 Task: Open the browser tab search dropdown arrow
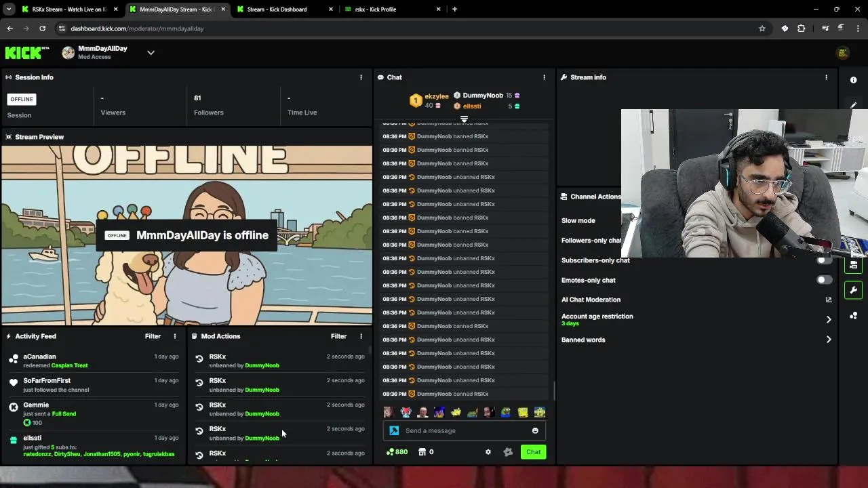tap(9, 9)
